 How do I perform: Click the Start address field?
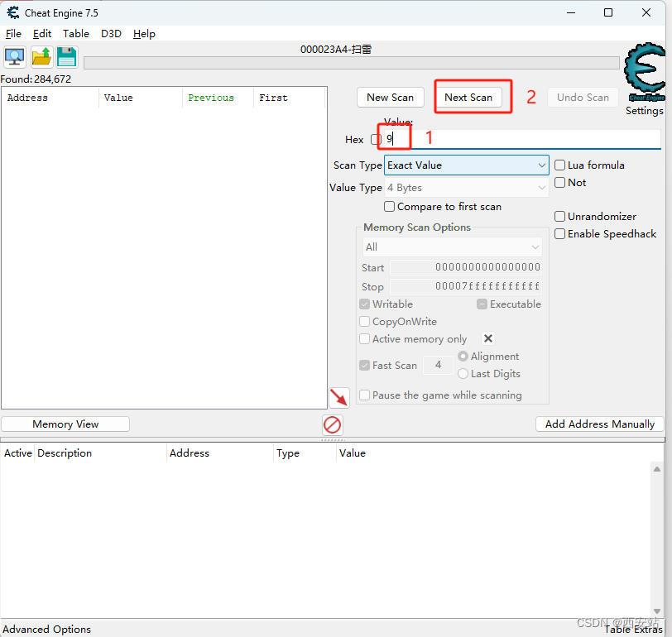click(x=466, y=267)
